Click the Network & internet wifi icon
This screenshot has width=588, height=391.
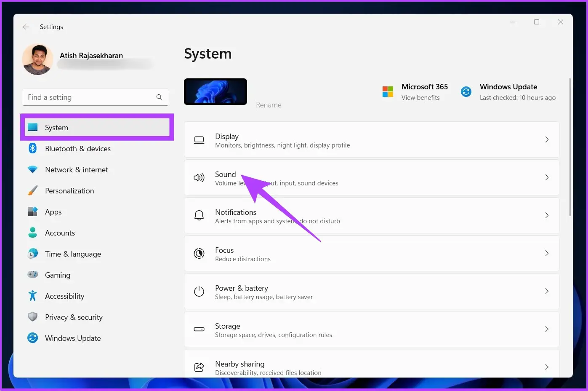(x=32, y=169)
